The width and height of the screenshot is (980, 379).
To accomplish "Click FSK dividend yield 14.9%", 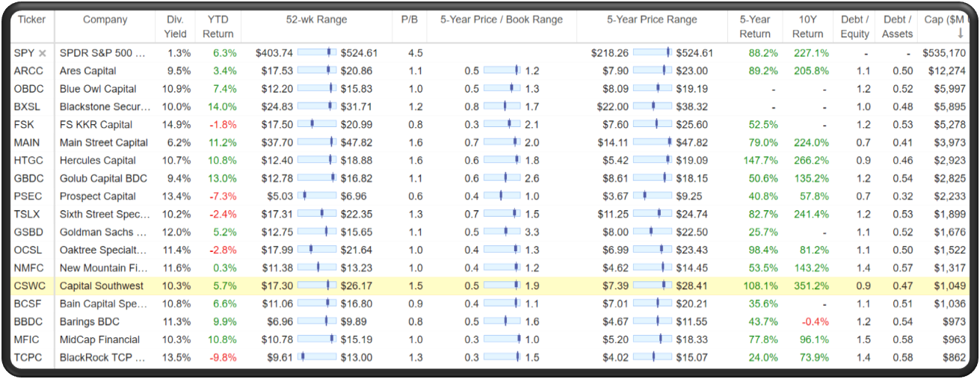I will [x=177, y=125].
